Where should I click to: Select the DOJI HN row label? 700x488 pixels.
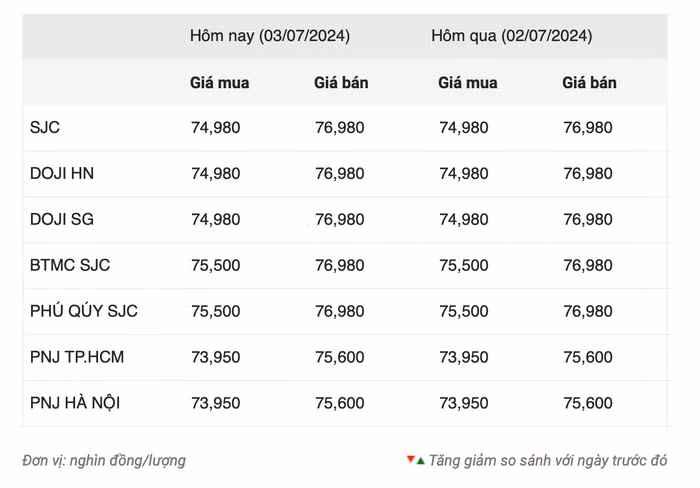tap(62, 174)
